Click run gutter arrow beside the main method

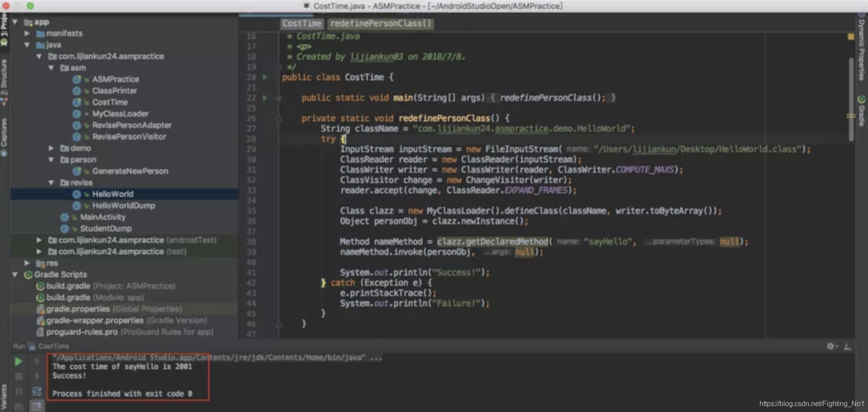coord(265,98)
